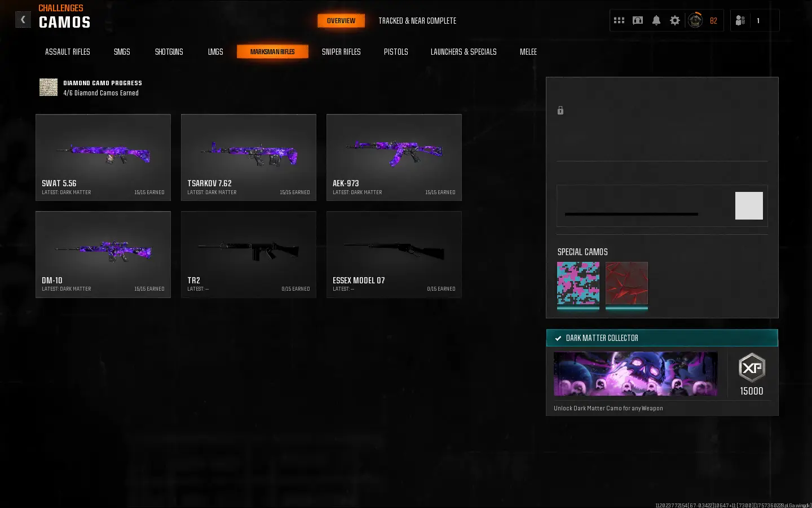Open the Essex Model 07 camo card
This screenshot has height=508, width=812.
pos(394,255)
